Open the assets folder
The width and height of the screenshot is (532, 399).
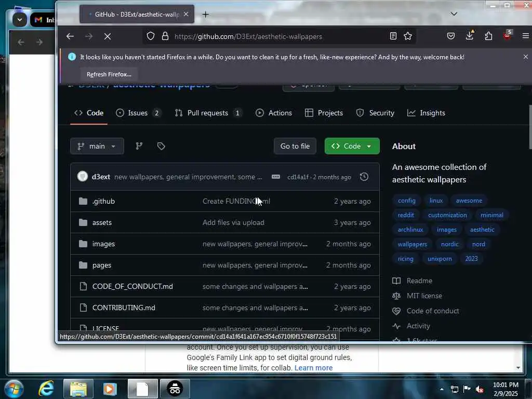click(102, 222)
